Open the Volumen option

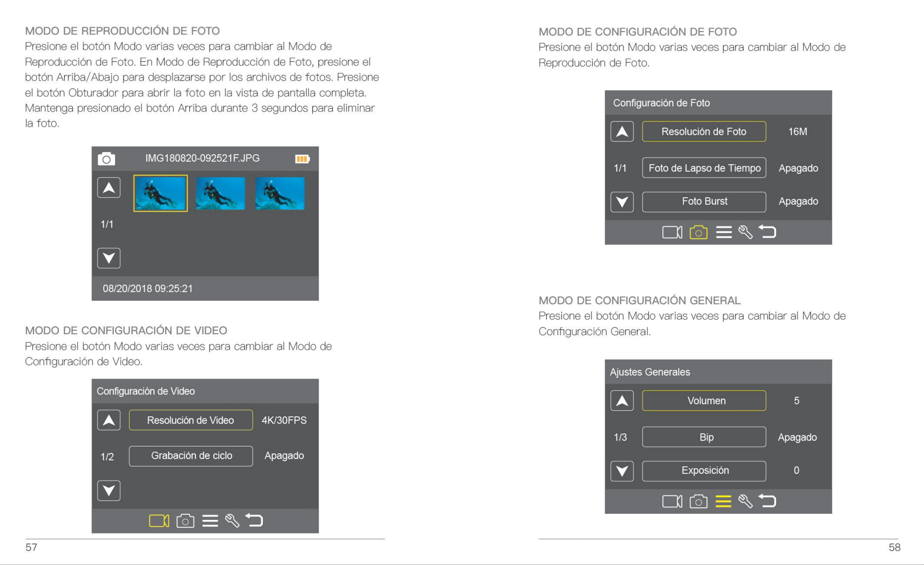704,400
